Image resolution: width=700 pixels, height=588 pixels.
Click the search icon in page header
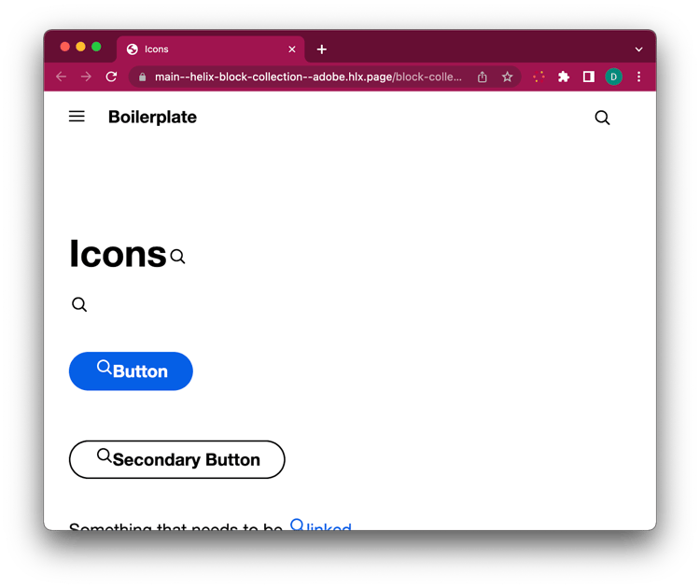[x=602, y=118]
